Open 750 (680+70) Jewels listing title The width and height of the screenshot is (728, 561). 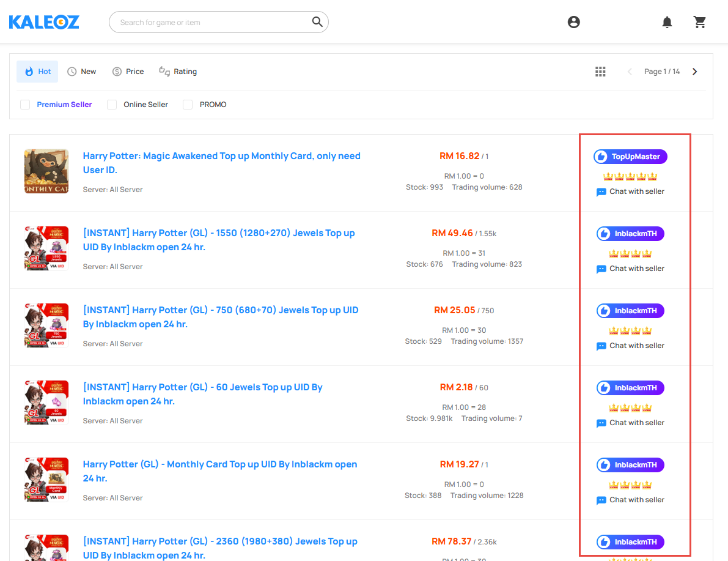pos(221,317)
